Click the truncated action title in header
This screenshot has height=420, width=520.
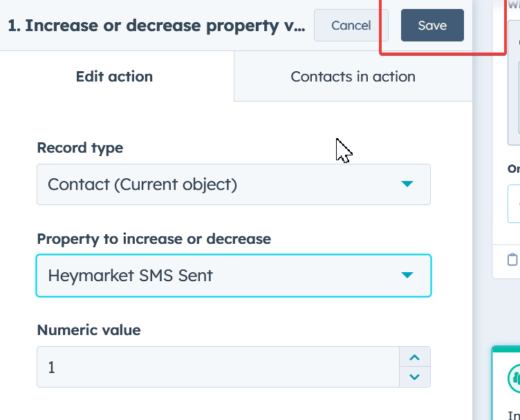(x=156, y=26)
